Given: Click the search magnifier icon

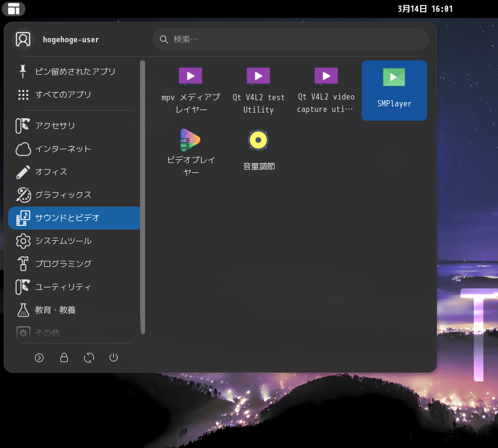Looking at the screenshot, I should [164, 39].
